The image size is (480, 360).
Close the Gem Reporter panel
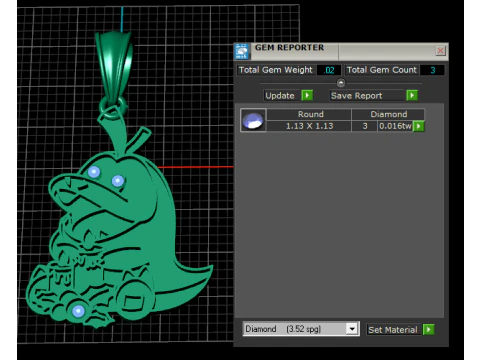440,51
